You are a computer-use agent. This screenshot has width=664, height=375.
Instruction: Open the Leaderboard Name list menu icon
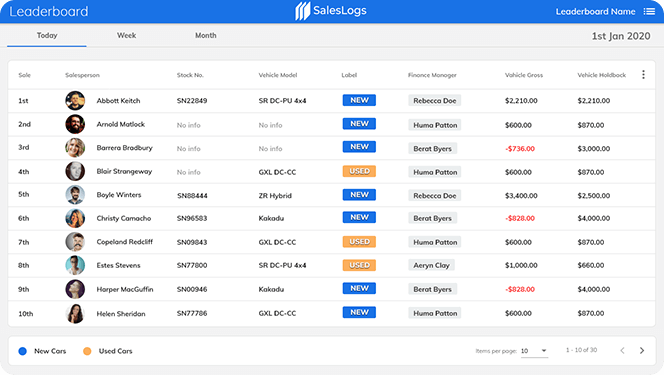point(649,11)
